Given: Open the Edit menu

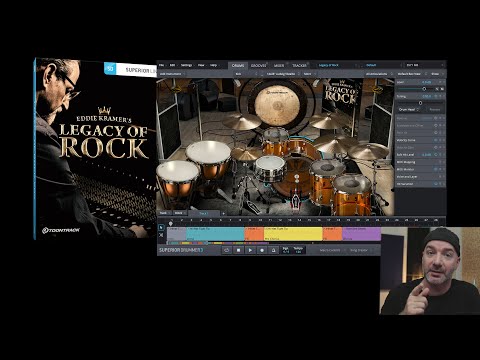Looking at the screenshot, I should point(172,65).
